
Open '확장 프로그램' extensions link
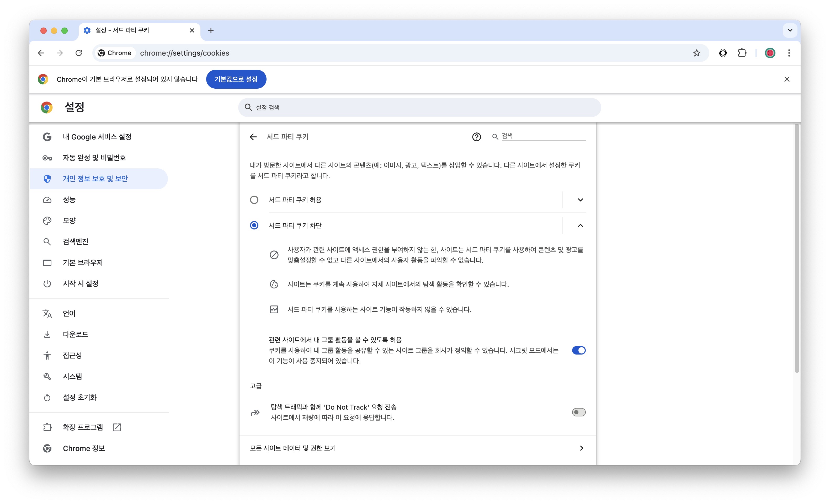[99, 427]
